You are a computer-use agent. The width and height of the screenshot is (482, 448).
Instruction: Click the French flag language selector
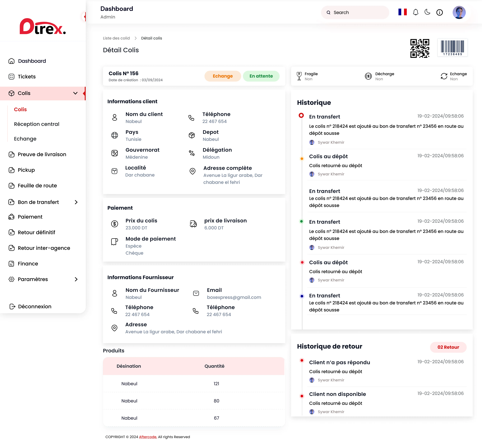click(x=402, y=12)
